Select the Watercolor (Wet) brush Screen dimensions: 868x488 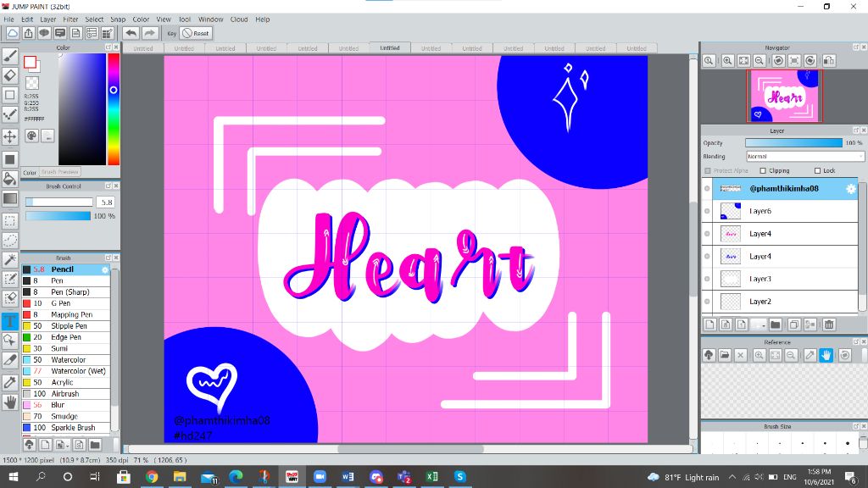66,371
